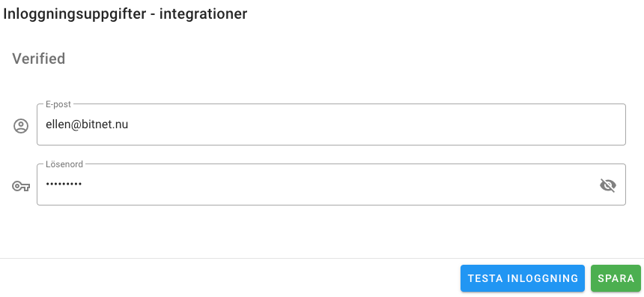Show password with the crossed-eye icon
The width and height of the screenshot is (644, 297).
click(x=608, y=185)
